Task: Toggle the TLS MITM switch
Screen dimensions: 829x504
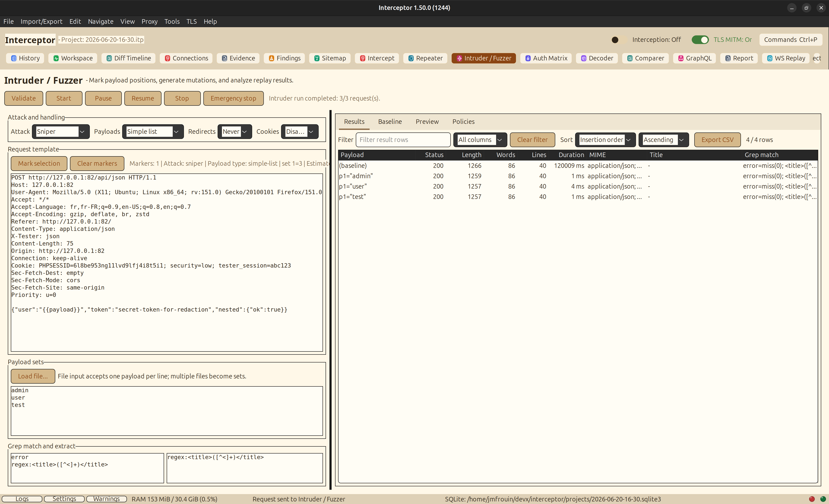Action: 700,40
